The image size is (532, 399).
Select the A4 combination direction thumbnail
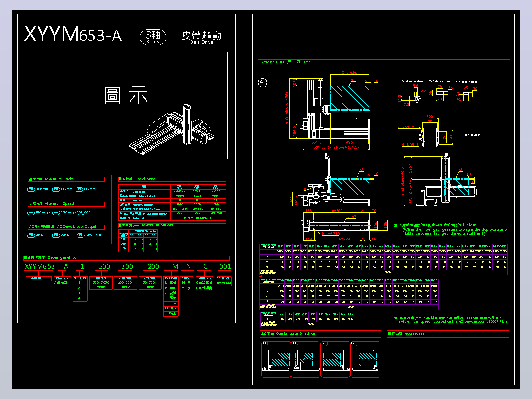(x=365, y=359)
